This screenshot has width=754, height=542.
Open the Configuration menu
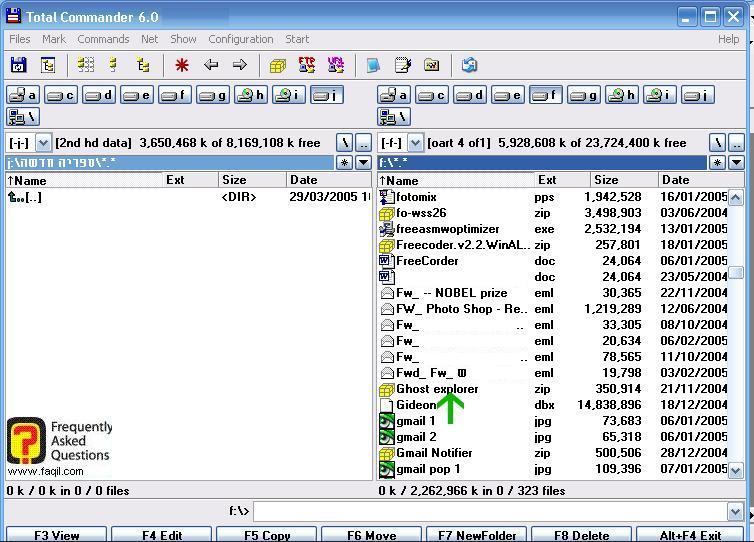tap(240, 39)
